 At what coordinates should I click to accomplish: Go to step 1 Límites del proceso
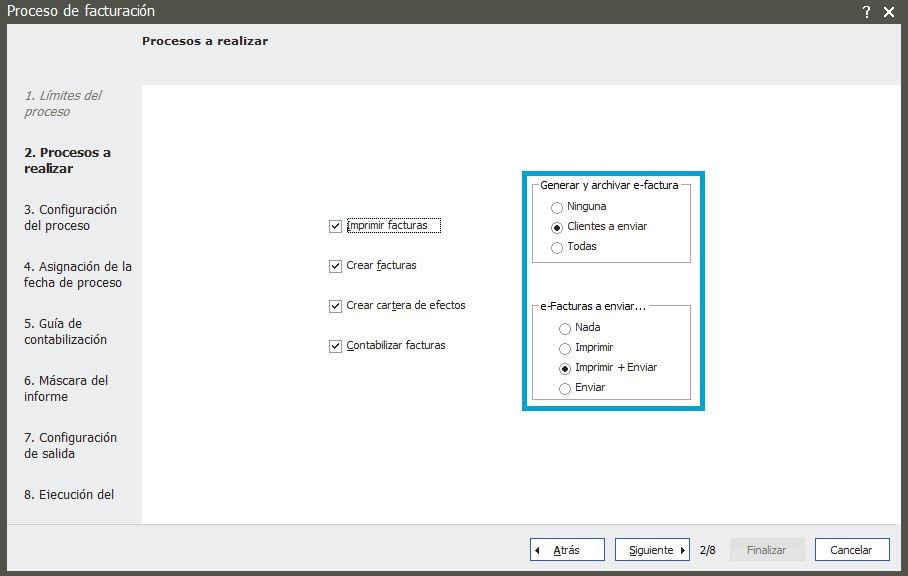click(x=62, y=103)
